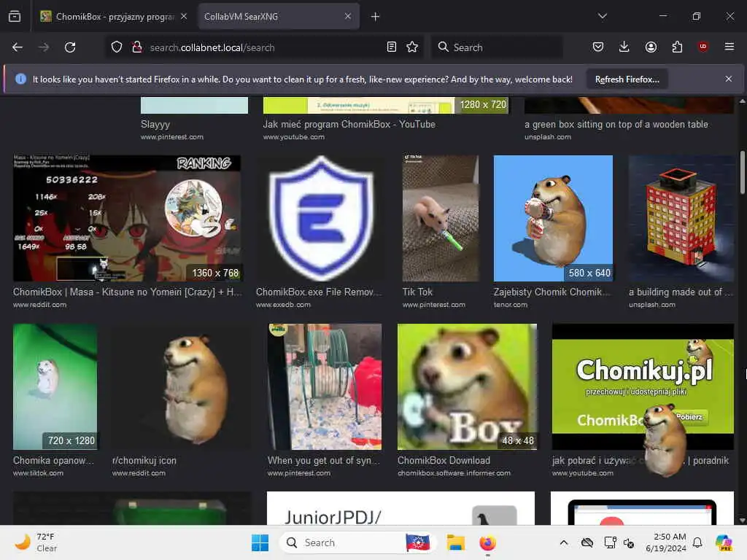Click chomikbox.software.informer.com source text

tap(454, 473)
